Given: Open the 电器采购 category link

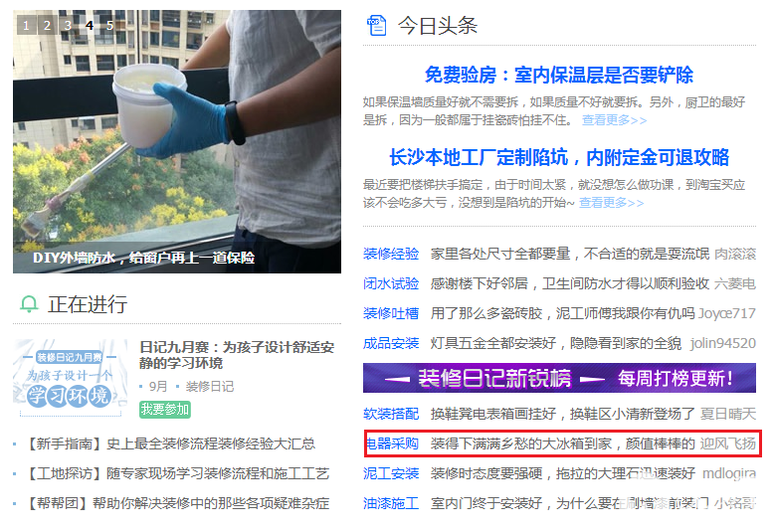Looking at the screenshot, I should [392, 443].
